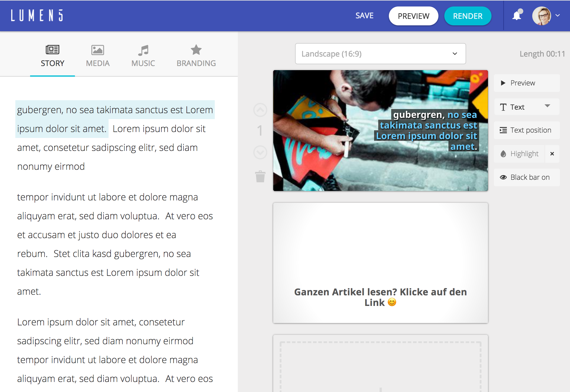
Task: Click the Highlight button
Action: (519, 154)
